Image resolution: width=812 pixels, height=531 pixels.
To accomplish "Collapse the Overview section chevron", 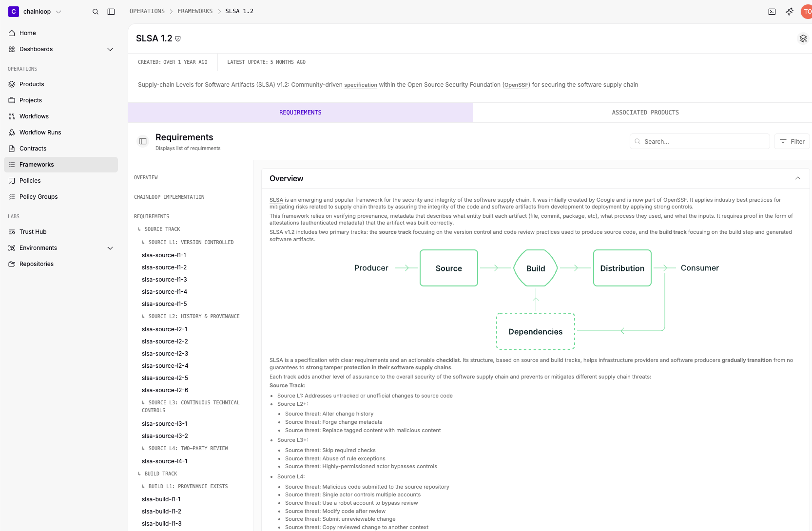I will 798,178.
